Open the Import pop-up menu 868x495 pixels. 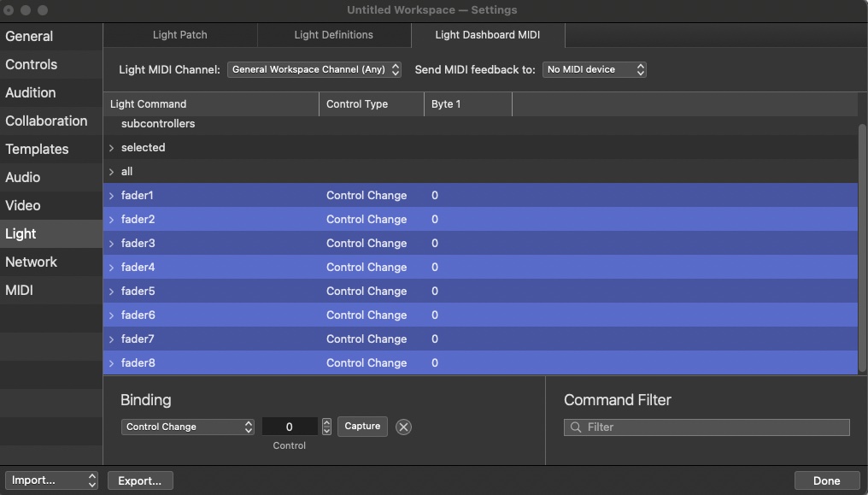point(51,480)
